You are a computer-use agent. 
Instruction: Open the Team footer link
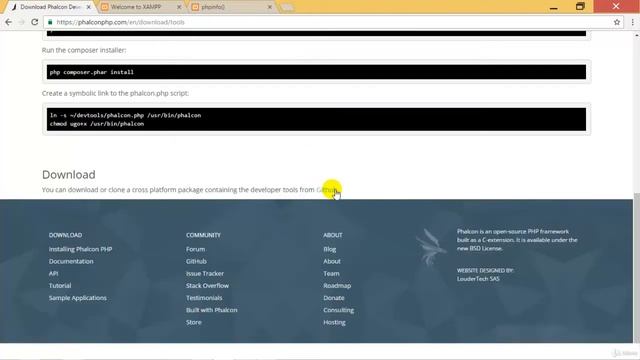coord(331,273)
